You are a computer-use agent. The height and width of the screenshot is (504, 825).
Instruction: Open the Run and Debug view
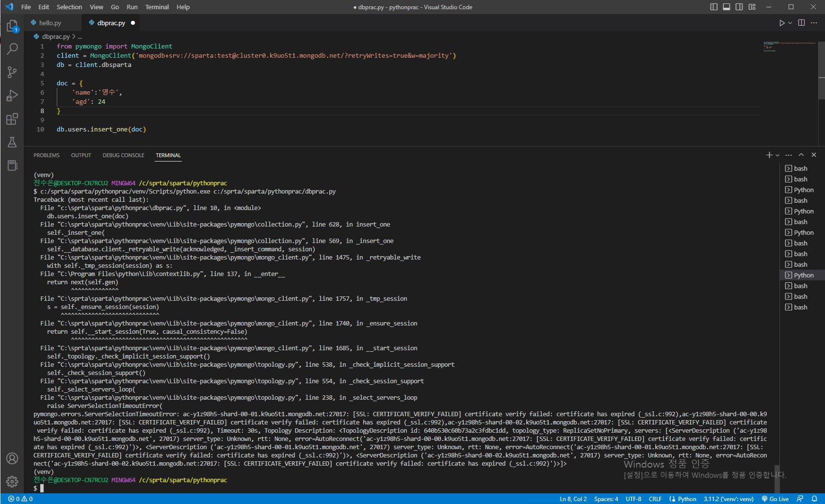click(x=12, y=96)
